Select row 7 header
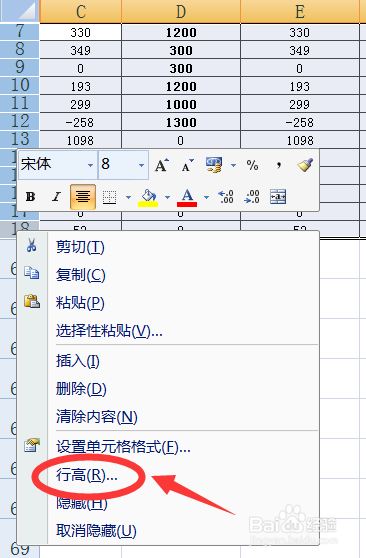 tap(19, 31)
